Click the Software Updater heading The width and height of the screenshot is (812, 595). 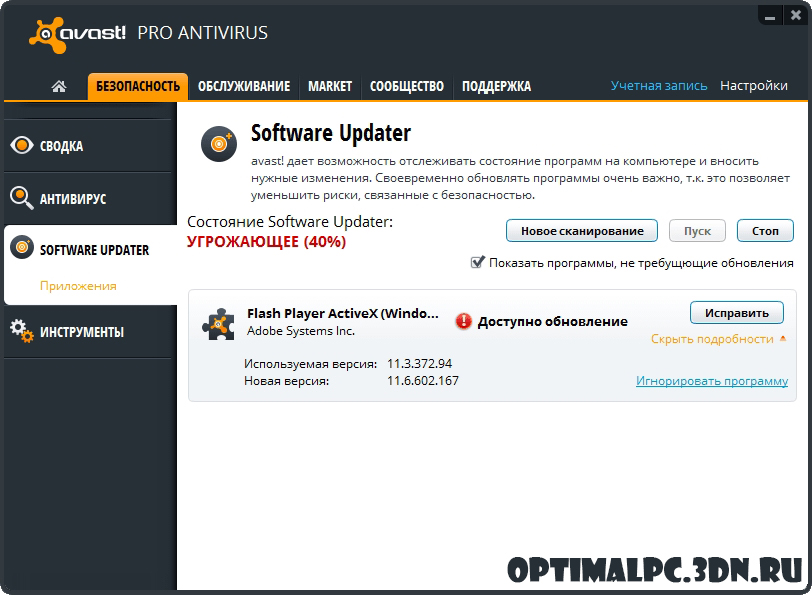pos(331,133)
